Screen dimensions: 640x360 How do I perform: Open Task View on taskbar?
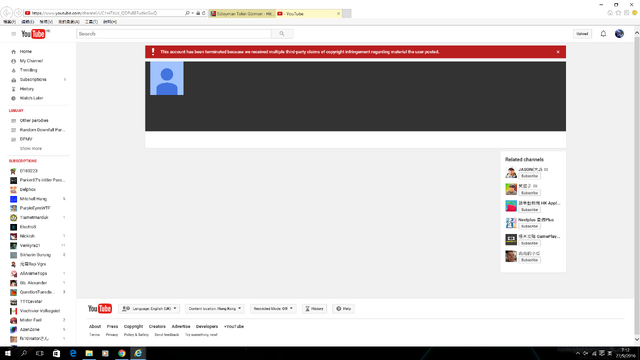click(x=40, y=353)
